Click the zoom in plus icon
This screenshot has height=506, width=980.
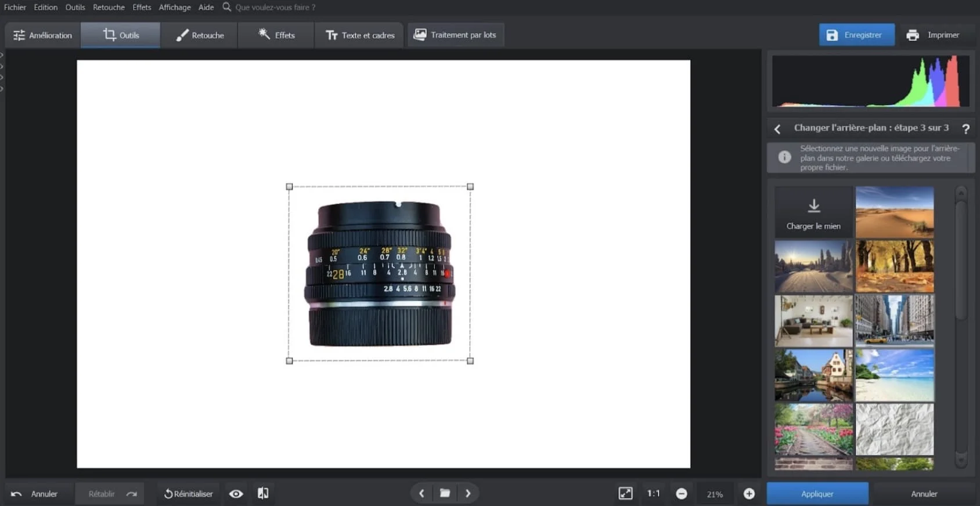tap(749, 494)
